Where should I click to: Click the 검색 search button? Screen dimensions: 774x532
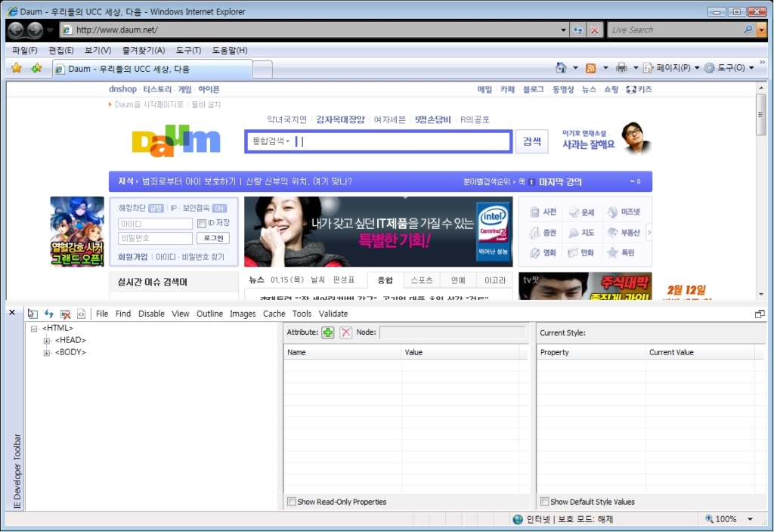click(531, 141)
